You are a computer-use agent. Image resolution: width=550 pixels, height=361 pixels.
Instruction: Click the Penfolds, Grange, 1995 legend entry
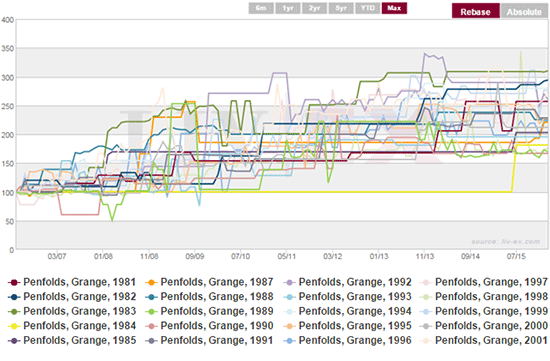[x=347, y=326]
